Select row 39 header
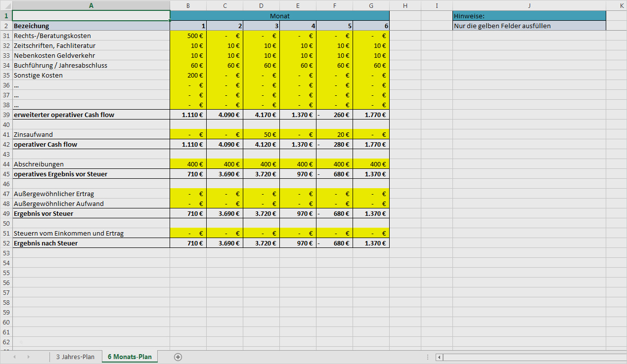This screenshot has width=627, height=364. (x=6, y=115)
